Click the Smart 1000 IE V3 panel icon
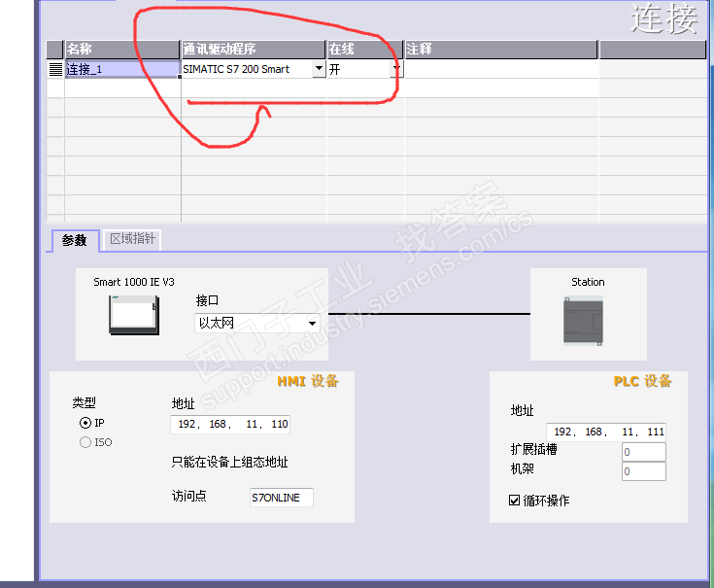This screenshot has width=714, height=588. click(x=134, y=315)
